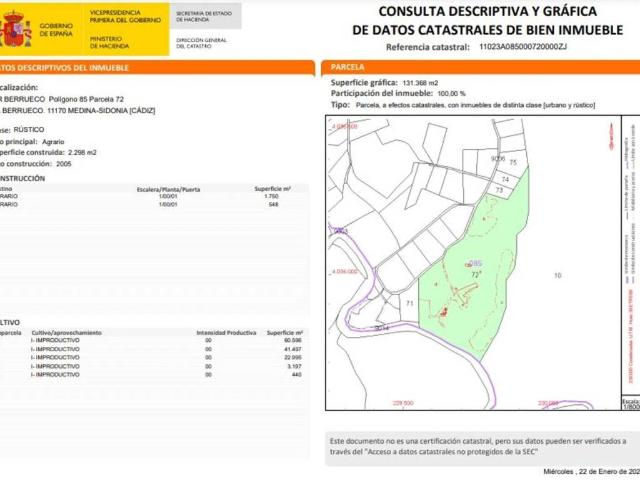Select participation value 100,00 %
640x480 pixels.
[x=451, y=93]
